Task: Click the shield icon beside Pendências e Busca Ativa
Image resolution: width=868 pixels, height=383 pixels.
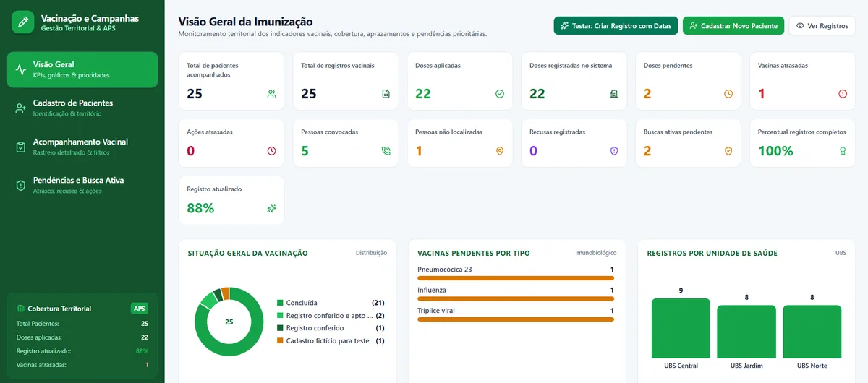Action: (21, 186)
